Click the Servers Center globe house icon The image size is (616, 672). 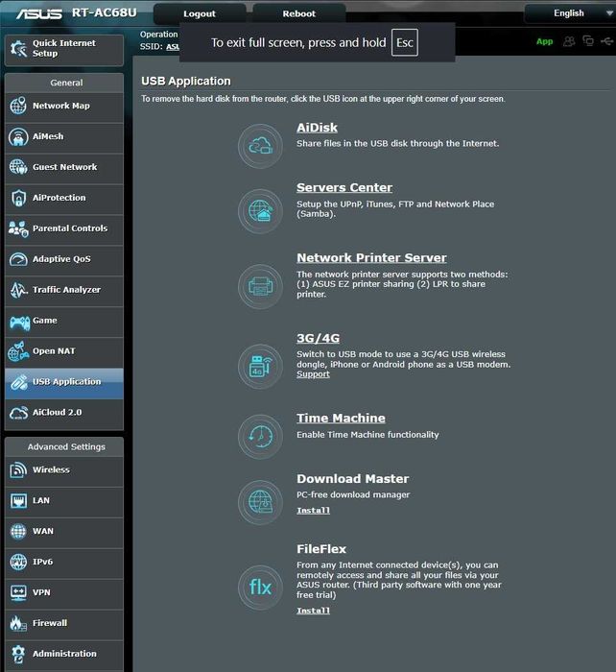tap(260, 211)
